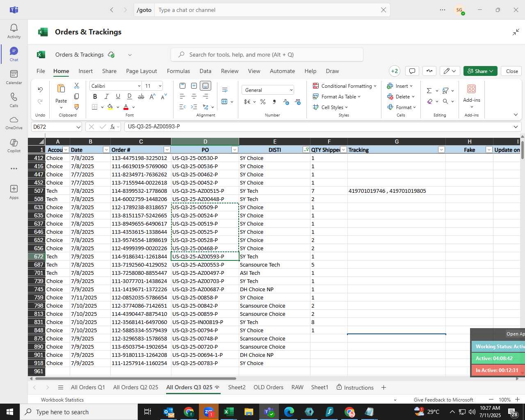The image size is (525, 420).
Task: Expand the Conditional Formatting menu
Action: pos(345,86)
